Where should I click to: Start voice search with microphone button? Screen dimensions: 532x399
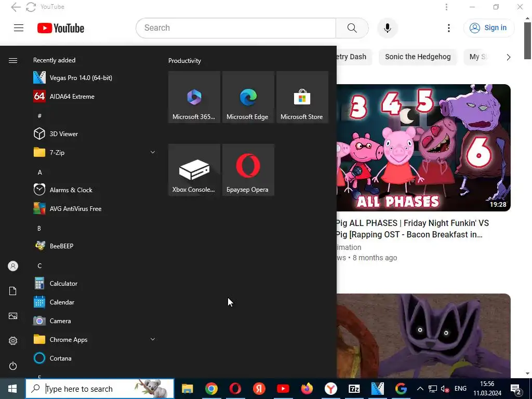pyautogui.click(x=388, y=28)
